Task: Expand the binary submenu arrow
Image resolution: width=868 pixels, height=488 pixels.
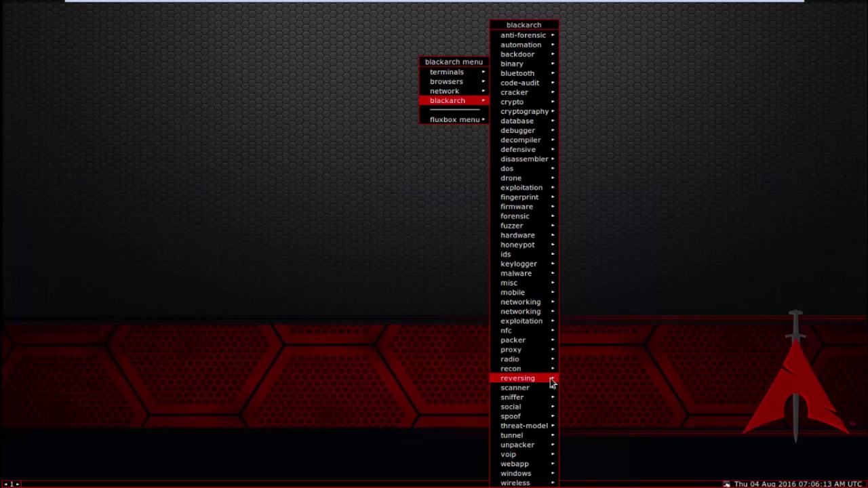Action: tap(552, 64)
